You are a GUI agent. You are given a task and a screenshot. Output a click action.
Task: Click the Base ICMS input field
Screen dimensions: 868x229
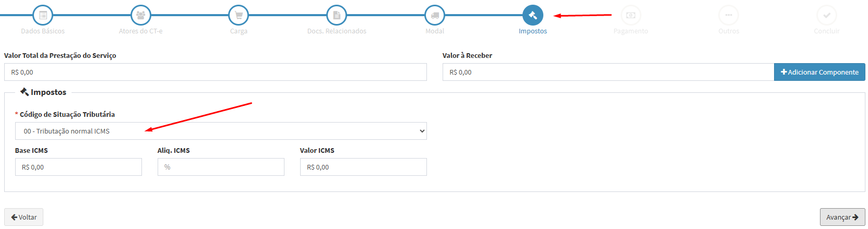click(78, 167)
